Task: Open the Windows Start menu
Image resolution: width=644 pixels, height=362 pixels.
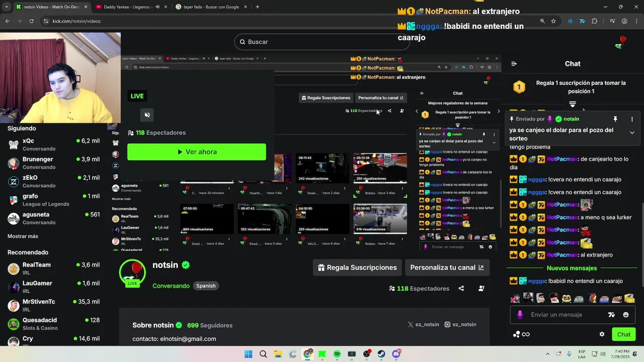Action: tap(248, 354)
